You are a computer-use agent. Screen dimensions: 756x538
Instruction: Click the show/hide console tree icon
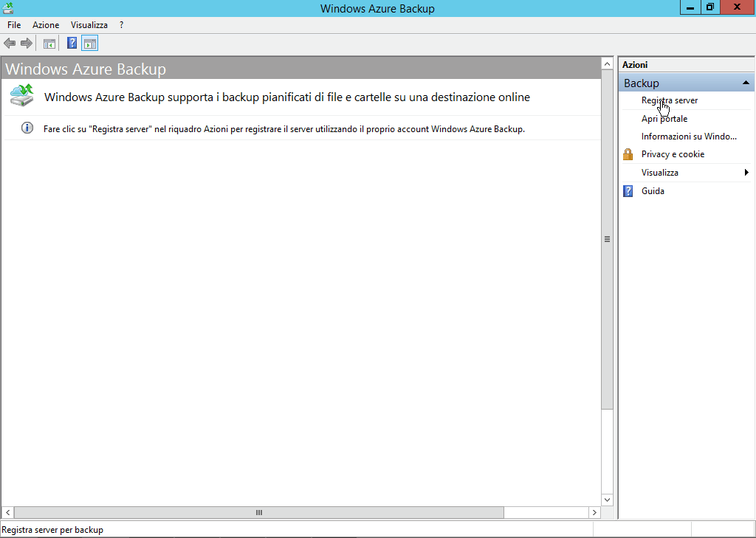click(x=49, y=44)
